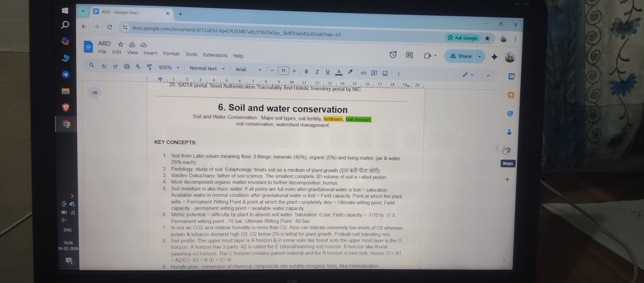Open the Extensions menu
Viewport: 644px width, 283px height.
click(x=215, y=55)
